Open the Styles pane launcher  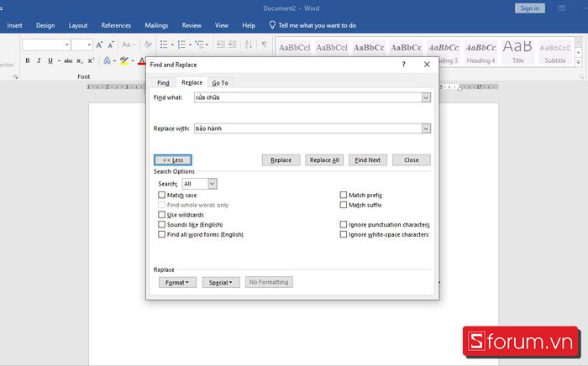(x=581, y=76)
